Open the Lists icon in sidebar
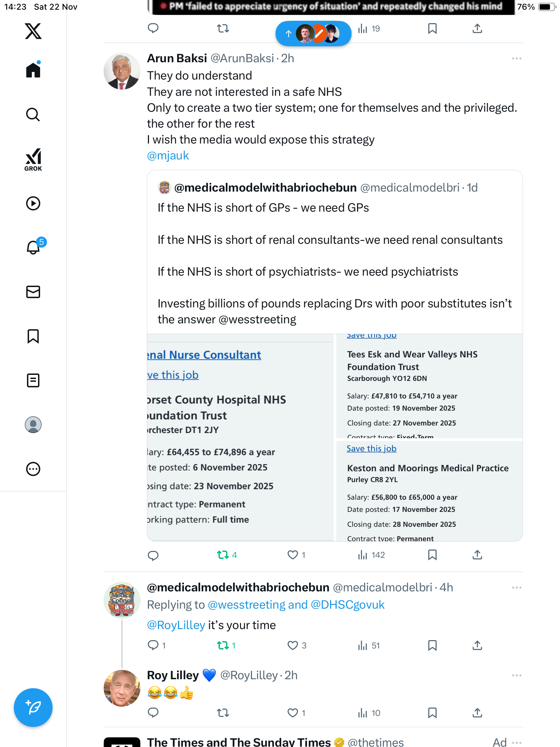Viewport: 560px width, 747px height. [x=33, y=380]
